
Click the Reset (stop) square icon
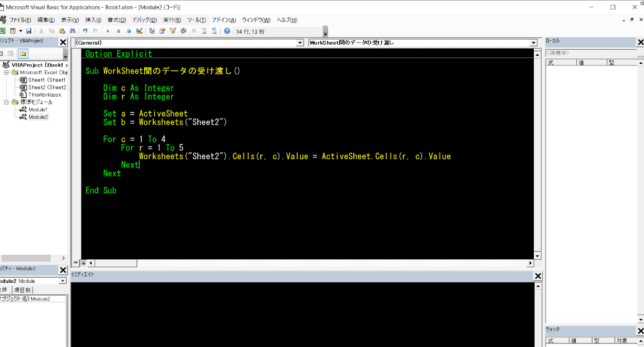click(129, 31)
